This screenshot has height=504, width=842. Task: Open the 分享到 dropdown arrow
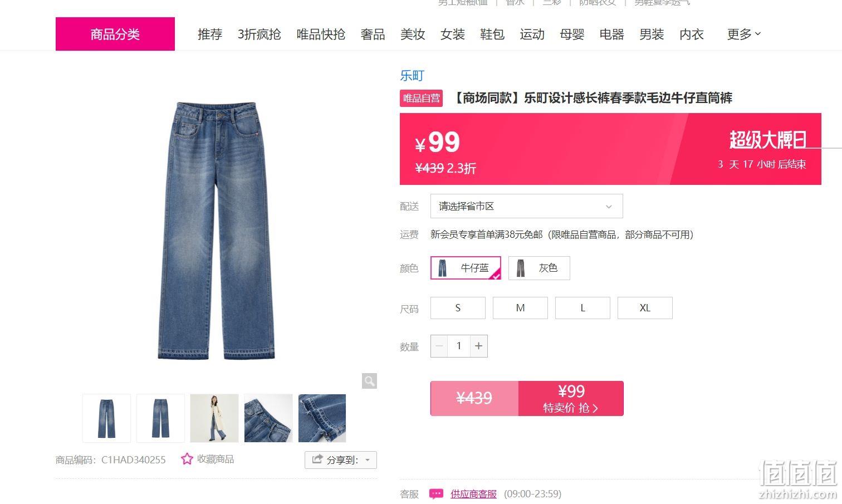368,460
